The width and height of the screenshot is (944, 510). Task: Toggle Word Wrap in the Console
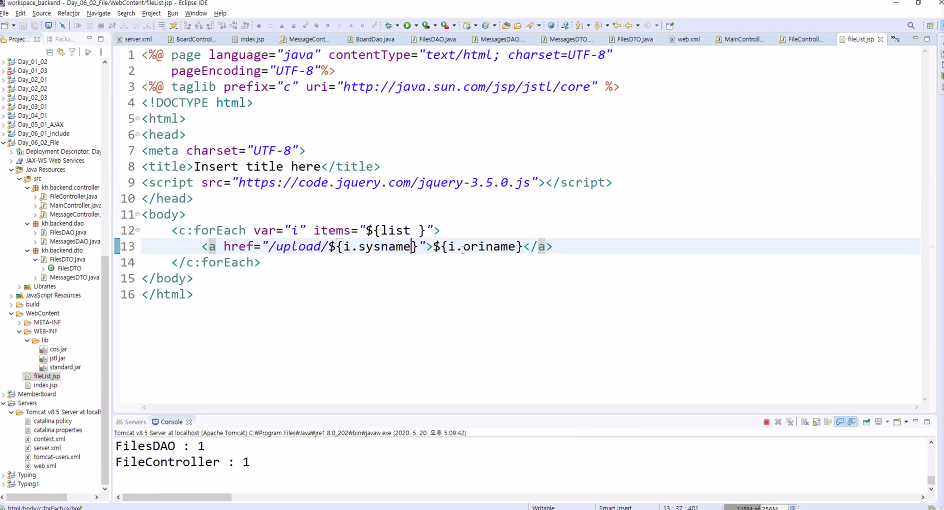coord(828,422)
